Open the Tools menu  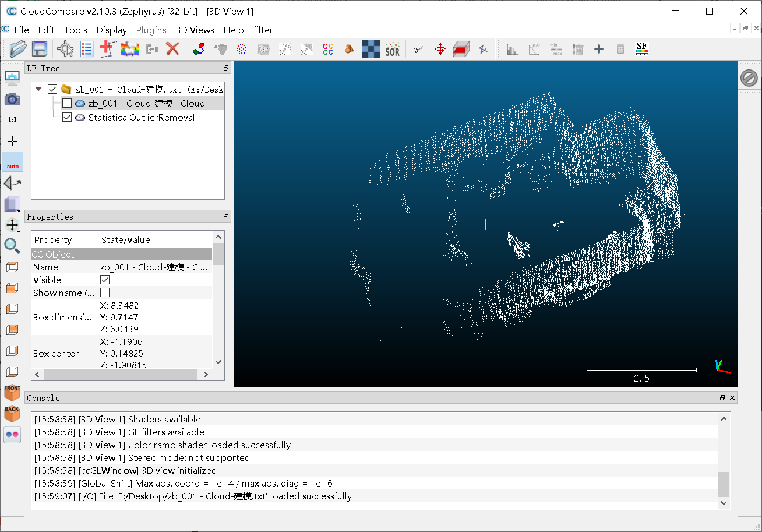tap(76, 30)
